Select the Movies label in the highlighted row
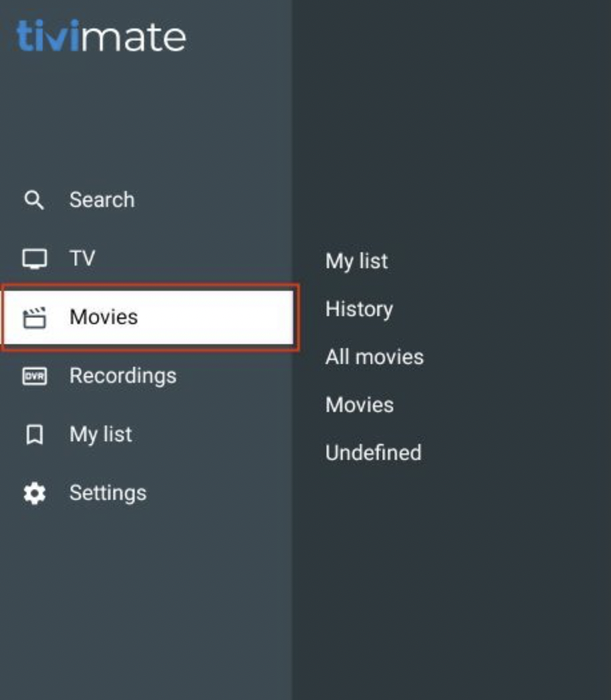The image size is (611, 700). pyautogui.click(x=103, y=317)
